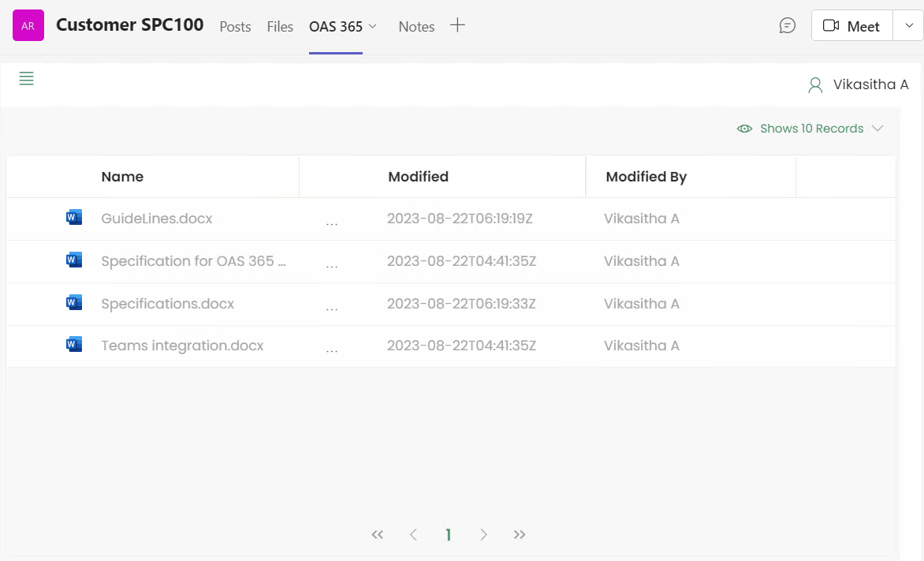The image size is (924, 561).
Task: Jump to the last page of records
Action: click(x=520, y=535)
